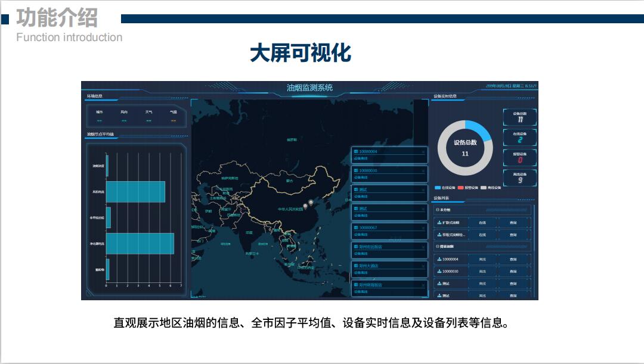
Task: Click the 油烟节点平均值 section header
Action: tap(100, 134)
